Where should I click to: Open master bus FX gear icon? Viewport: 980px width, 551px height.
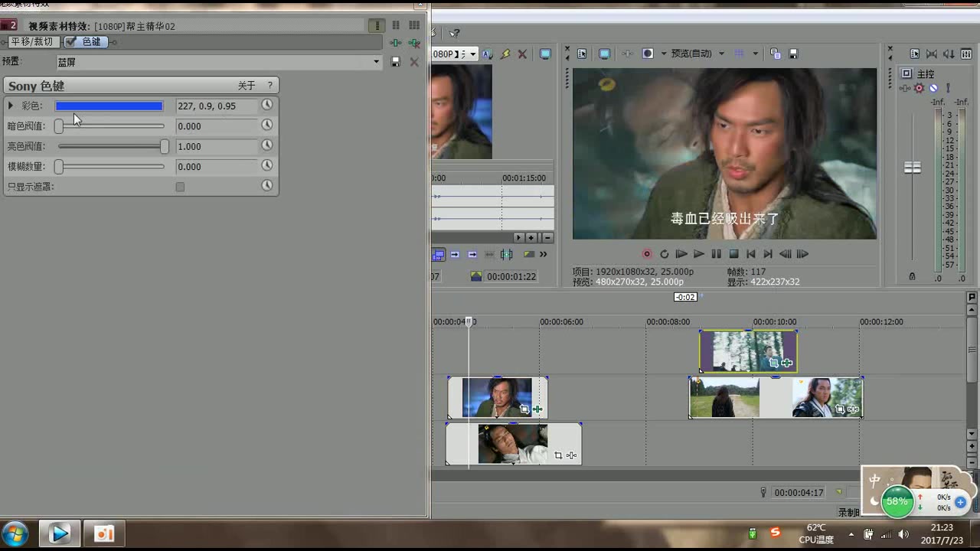[x=919, y=88]
